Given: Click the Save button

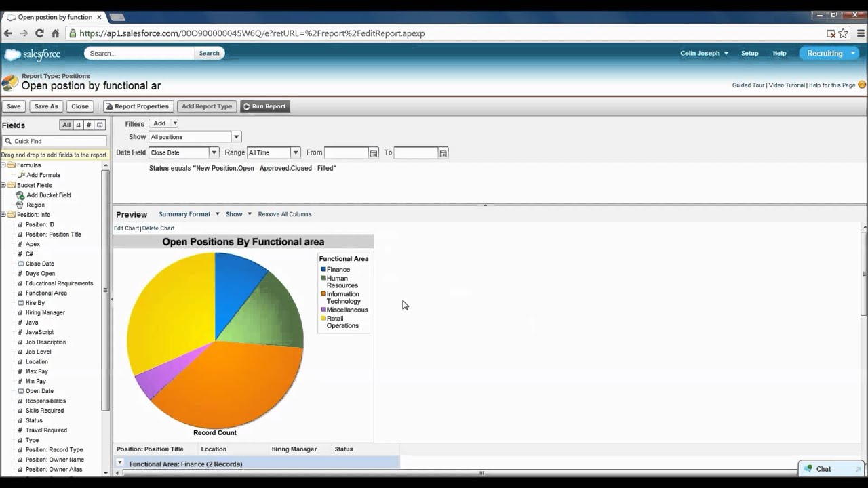Looking at the screenshot, I should 14,106.
